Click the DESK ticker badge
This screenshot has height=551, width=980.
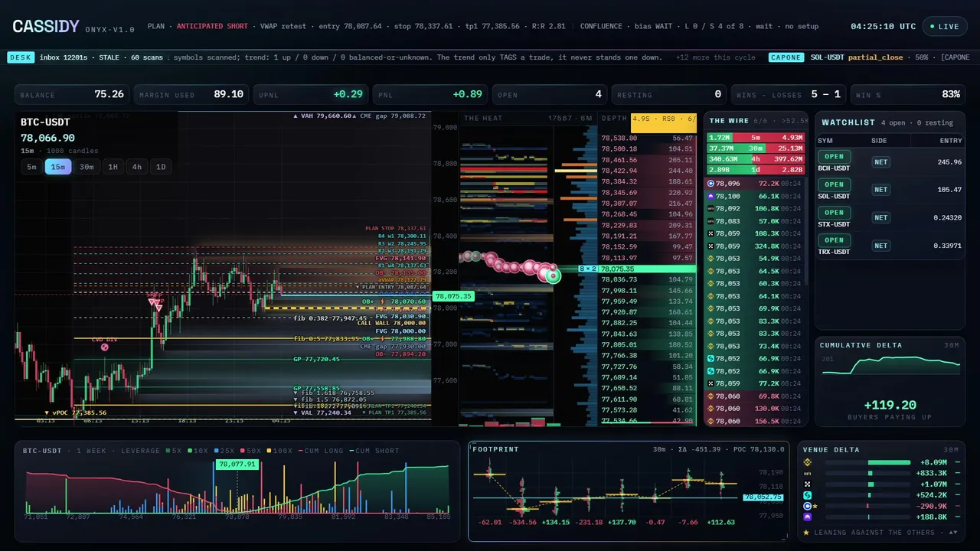tap(20, 57)
